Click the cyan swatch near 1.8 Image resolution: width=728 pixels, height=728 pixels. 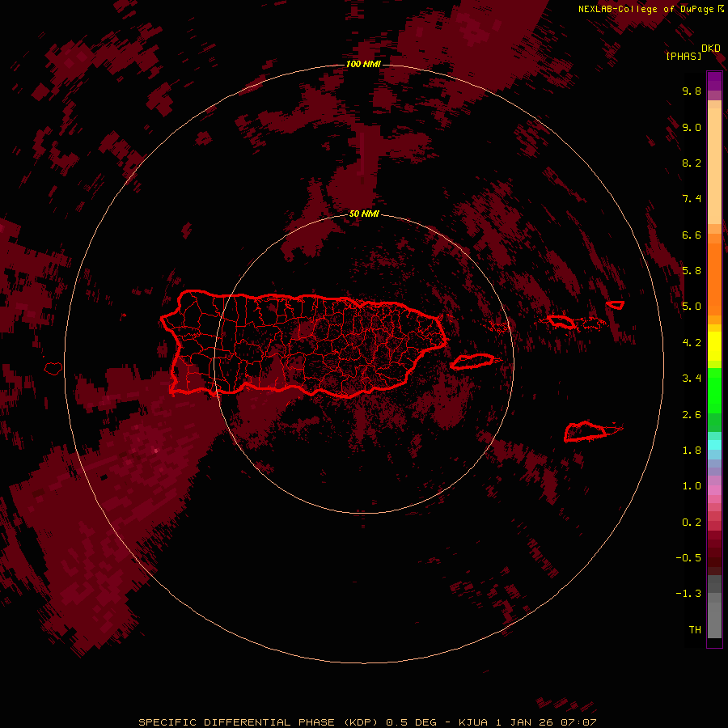point(714,445)
